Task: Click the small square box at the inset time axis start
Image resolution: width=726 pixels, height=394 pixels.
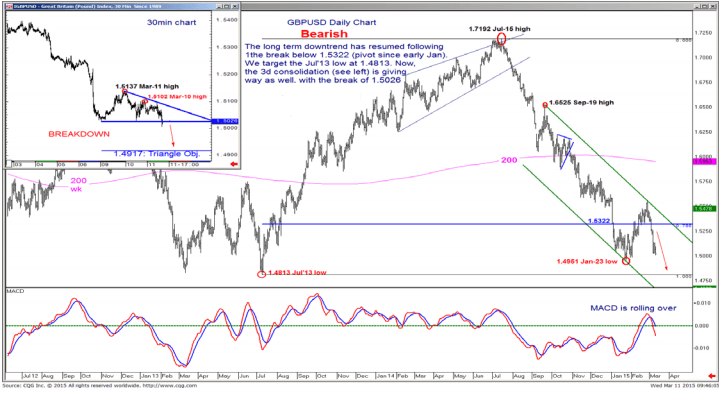Action: click(9, 164)
